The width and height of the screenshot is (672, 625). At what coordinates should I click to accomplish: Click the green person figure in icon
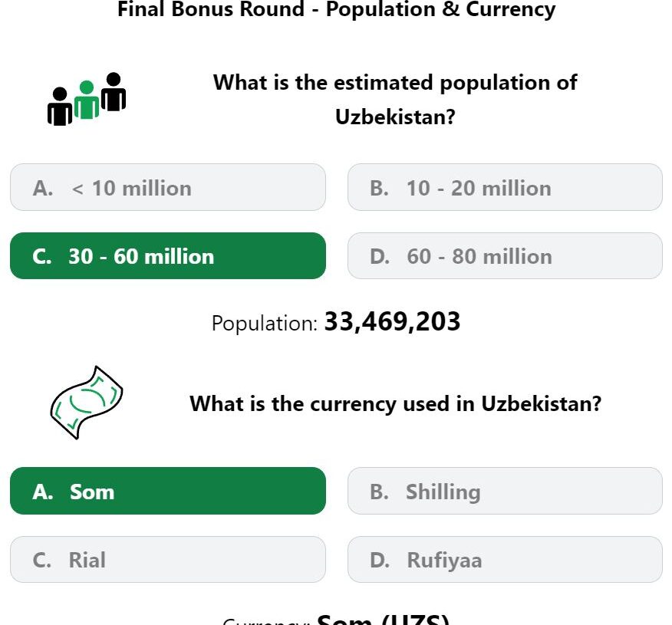coord(87,100)
